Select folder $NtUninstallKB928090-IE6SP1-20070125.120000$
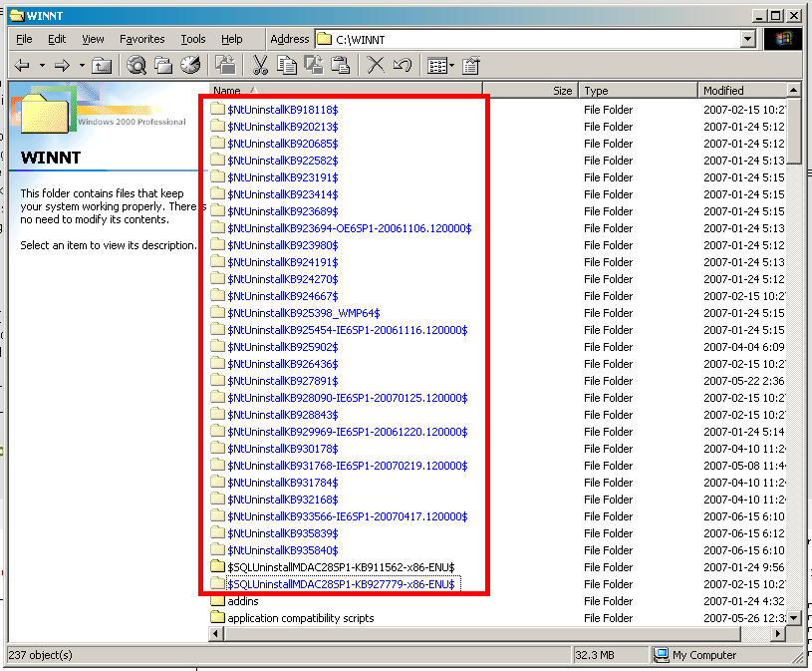Screen dimensions: 812x671 (348, 398)
